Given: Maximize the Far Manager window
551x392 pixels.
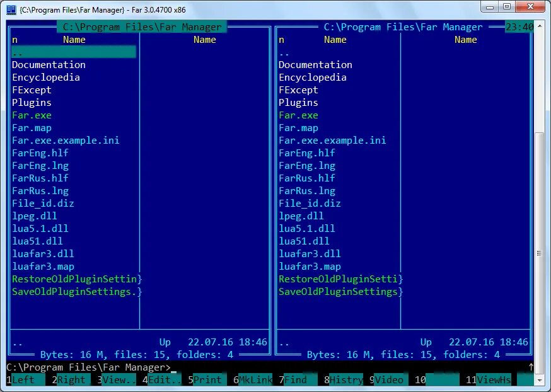Looking at the screenshot, I should 507,7.
